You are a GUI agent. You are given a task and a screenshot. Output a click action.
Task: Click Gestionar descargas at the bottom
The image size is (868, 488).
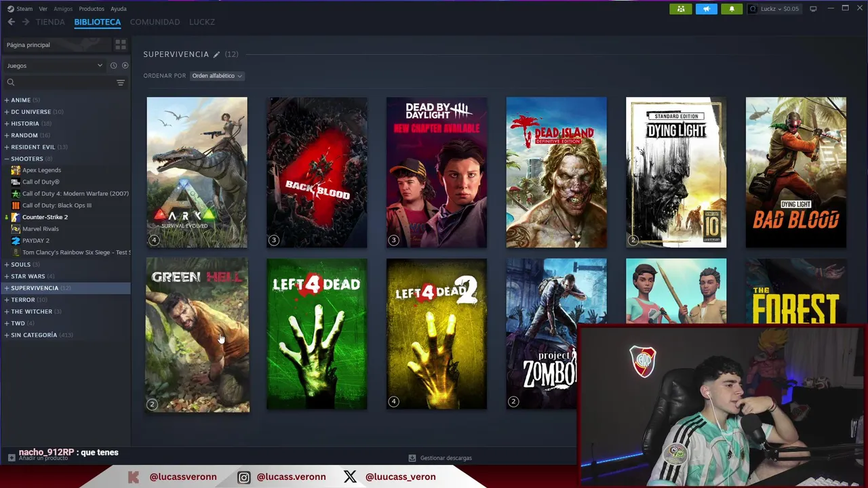pos(440,458)
